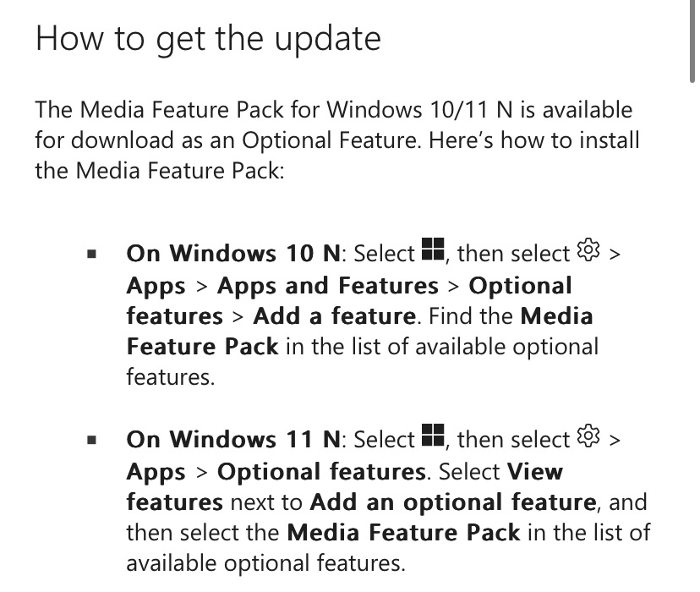This screenshot has height=592, width=700.
Task: Click the intro paragraph about the Media Feature Pack
Action: click(x=334, y=140)
